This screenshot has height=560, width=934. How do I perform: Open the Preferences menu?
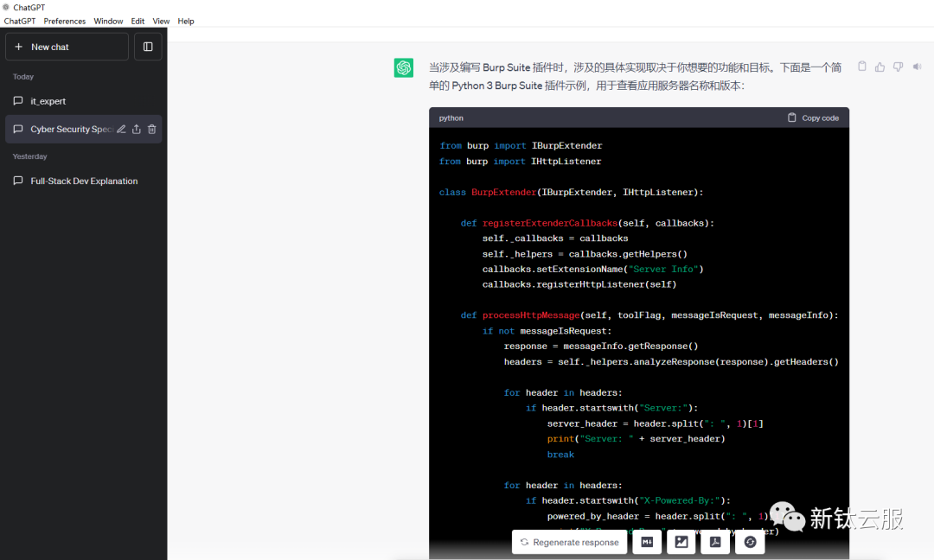65,21
